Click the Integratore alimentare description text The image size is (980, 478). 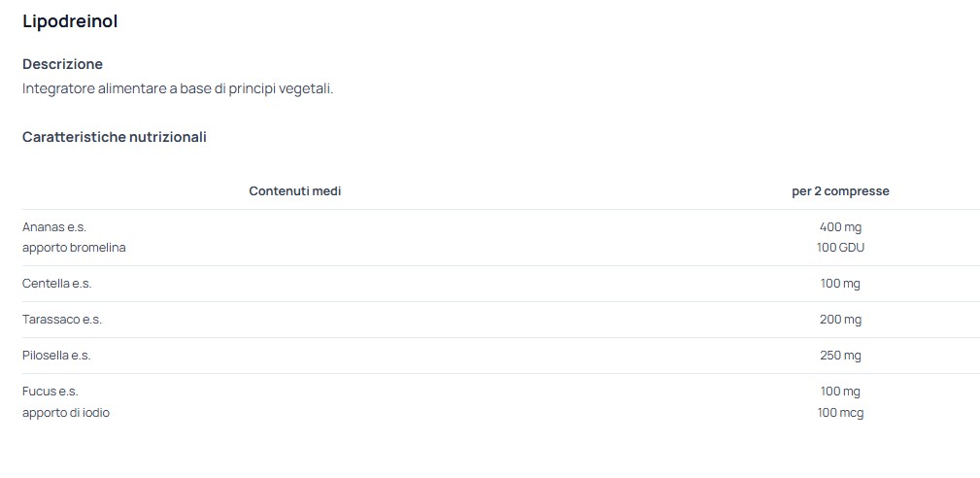[178, 88]
